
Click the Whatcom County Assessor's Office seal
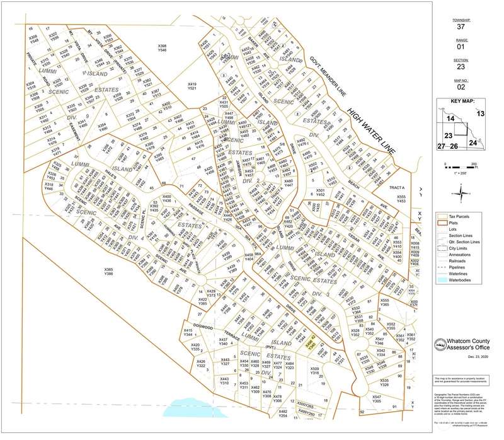(x=440, y=343)
